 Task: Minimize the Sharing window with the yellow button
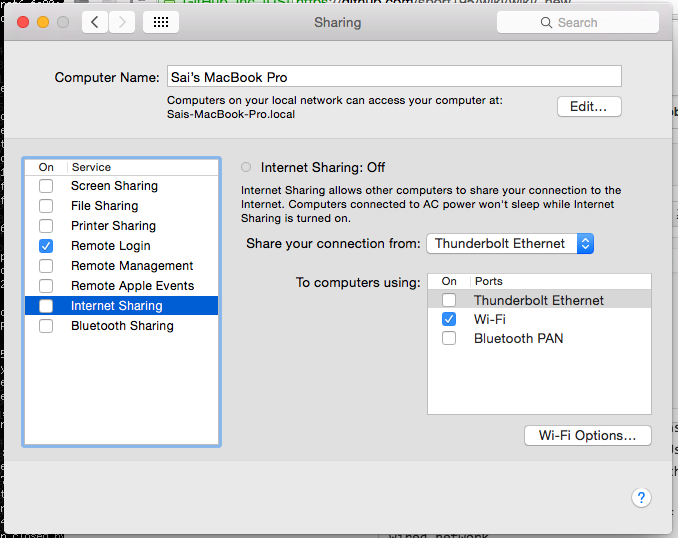pos(43,22)
